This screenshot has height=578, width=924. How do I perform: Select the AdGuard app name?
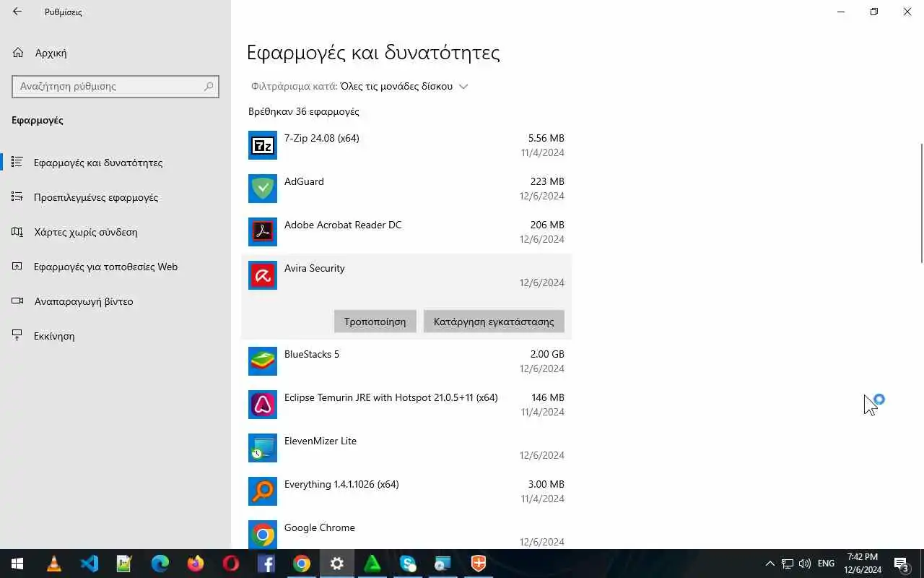[304, 181]
